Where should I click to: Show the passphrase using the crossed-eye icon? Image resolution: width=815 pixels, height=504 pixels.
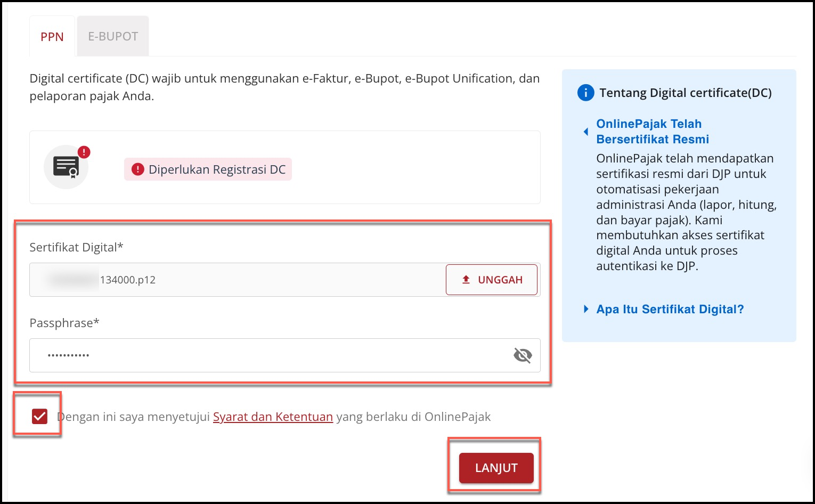[523, 355]
